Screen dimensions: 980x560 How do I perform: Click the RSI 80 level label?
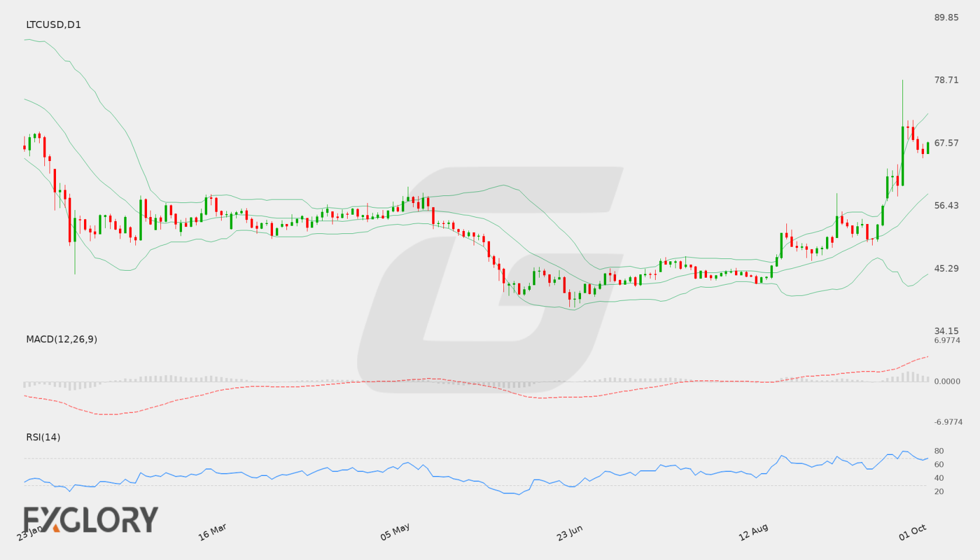pyautogui.click(x=939, y=451)
